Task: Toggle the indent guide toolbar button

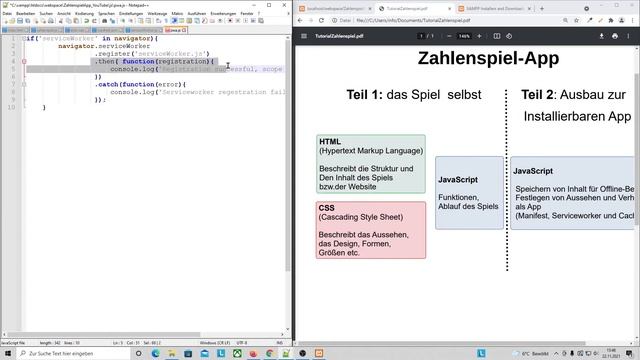Action: (174, 21)
